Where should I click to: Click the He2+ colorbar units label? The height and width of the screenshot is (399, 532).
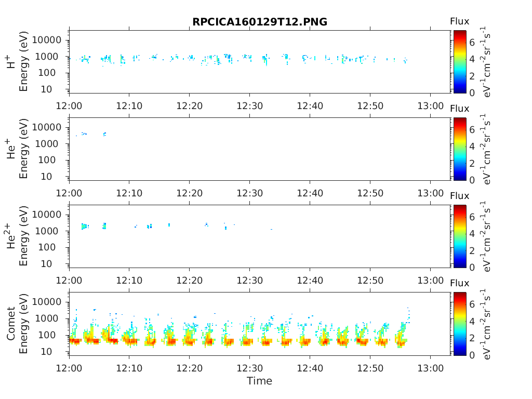click(x=486, y=236)
